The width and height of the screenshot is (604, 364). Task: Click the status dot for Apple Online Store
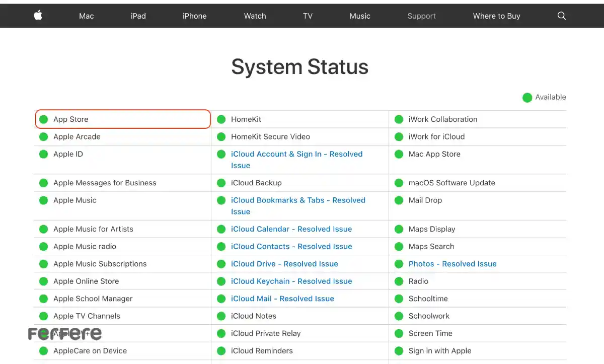(43, 281)
